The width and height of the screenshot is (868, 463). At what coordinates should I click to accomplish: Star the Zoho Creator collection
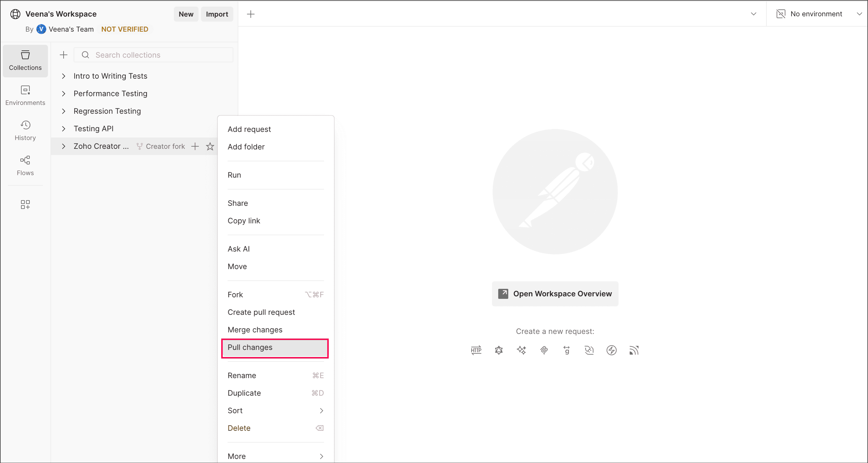[210, 146]
